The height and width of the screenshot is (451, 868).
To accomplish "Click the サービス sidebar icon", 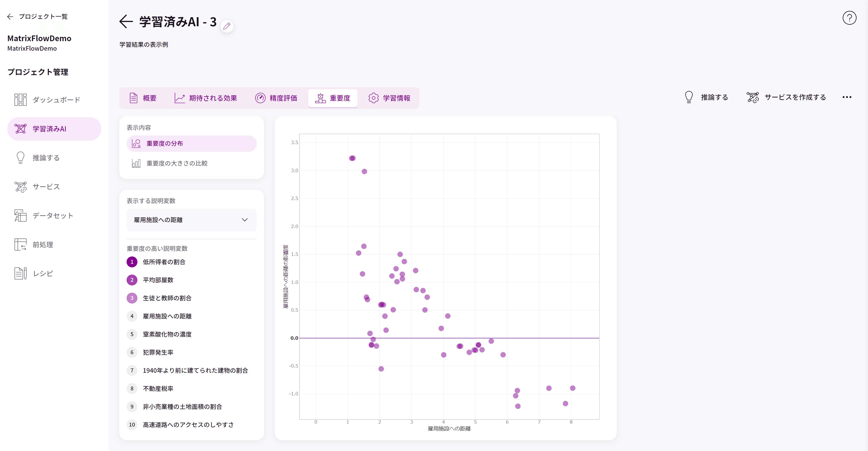I will click(x=21, y=187).
